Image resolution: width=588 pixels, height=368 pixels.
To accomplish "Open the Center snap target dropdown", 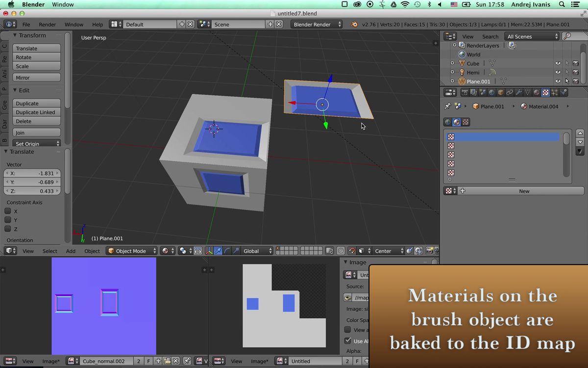I will click(389, 251).
